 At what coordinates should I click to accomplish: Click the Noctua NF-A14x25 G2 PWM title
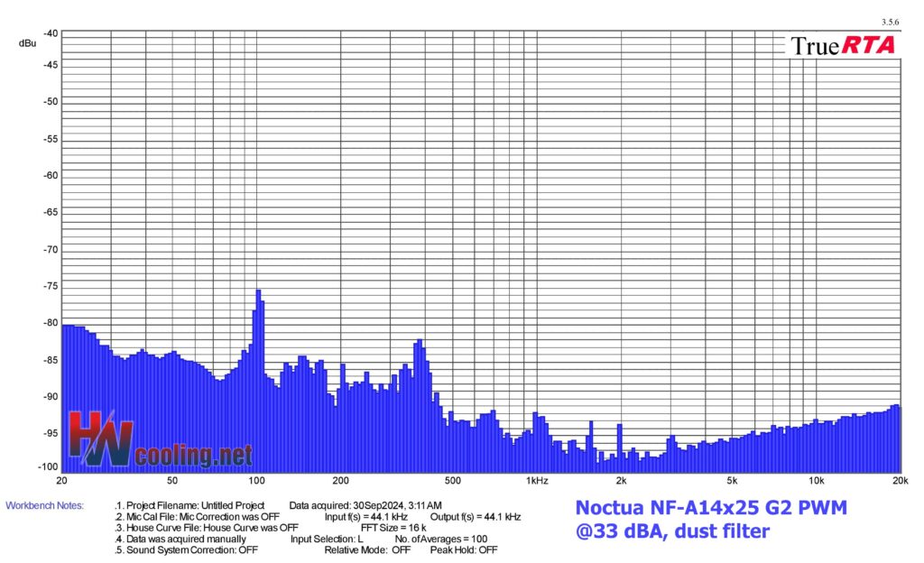pos(711,508)
